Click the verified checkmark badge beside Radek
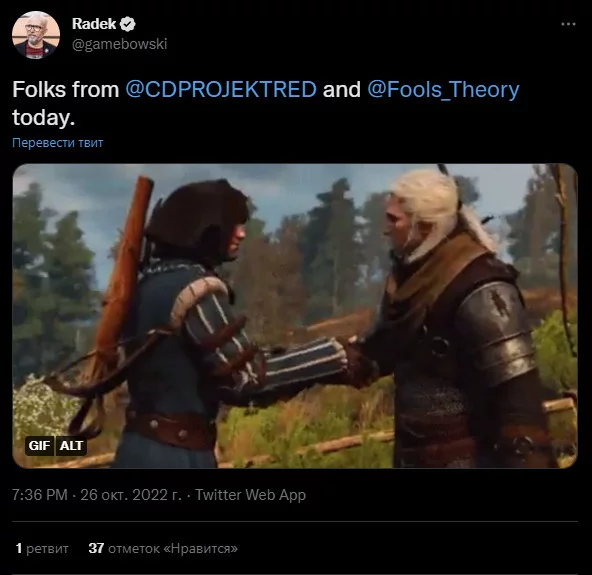 point(128,24)
